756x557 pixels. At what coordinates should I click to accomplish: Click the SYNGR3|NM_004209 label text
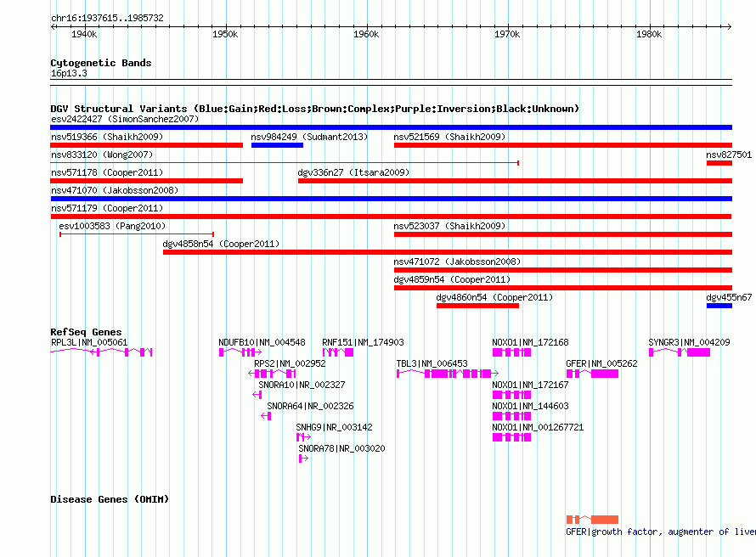[x=689, y=342]
